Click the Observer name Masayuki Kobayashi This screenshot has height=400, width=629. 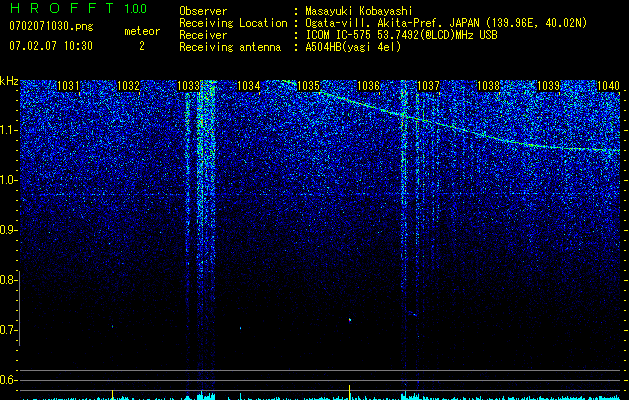[359, 11]
